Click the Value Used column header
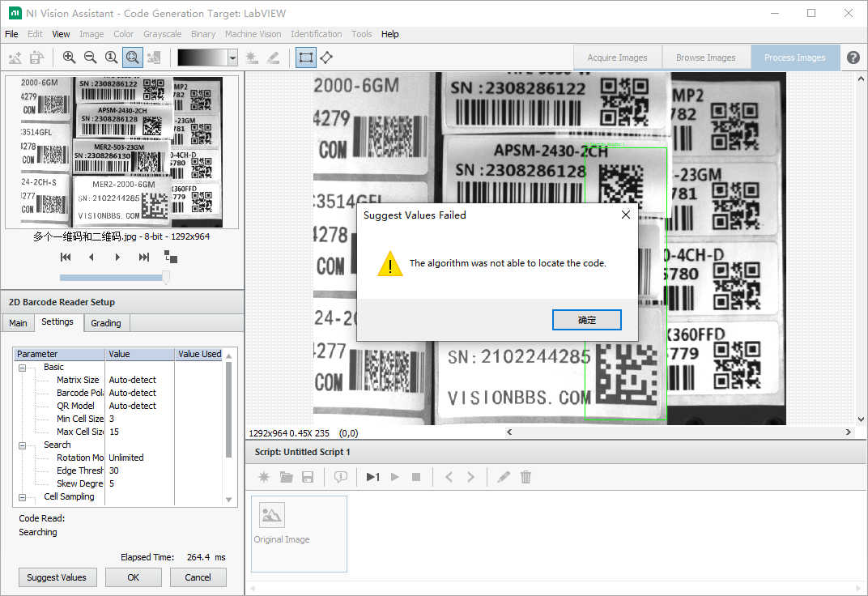The height and width of the screenshot is (596, 868). pos(199,354)
